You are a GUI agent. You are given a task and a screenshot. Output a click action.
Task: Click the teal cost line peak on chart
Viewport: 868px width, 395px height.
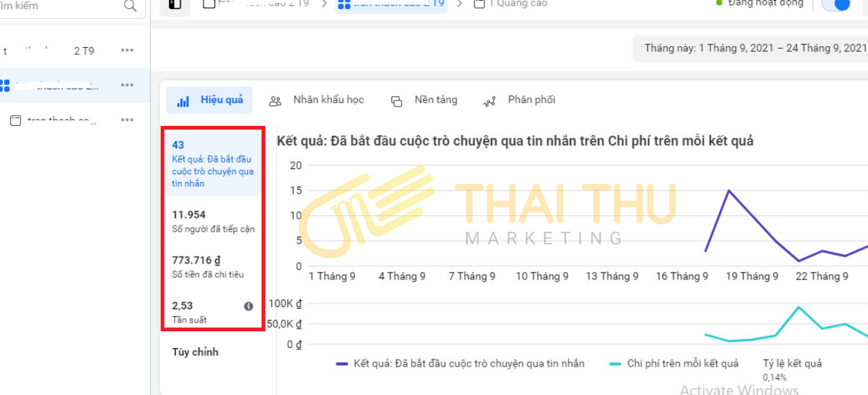(x=799, y=306)
